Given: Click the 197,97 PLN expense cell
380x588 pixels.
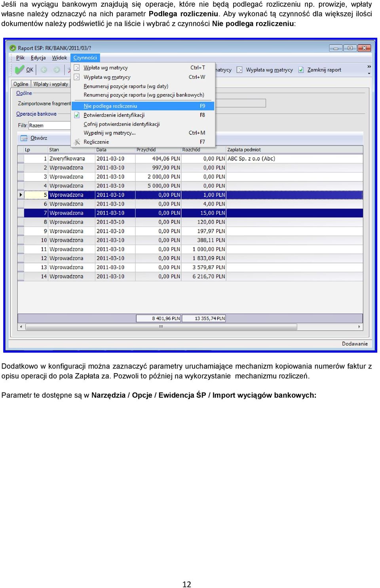Looking at the screenshot, I should (x=204, y=231).
